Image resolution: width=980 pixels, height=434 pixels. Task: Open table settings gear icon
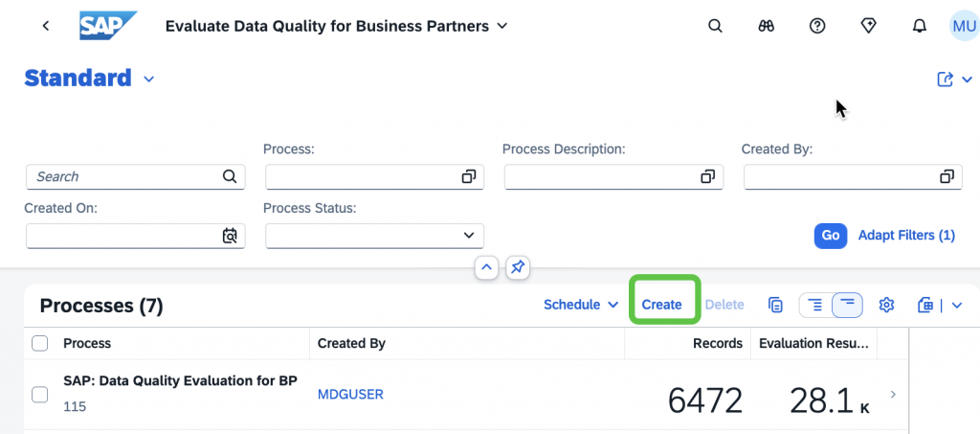tap(886, 306)
